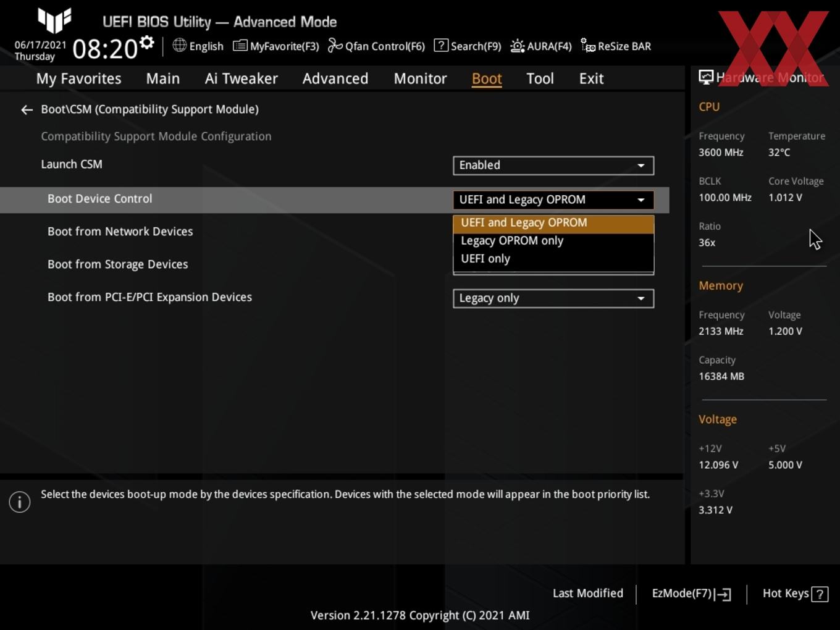Select Boot from PCI-E/PCI Expansion Devices label
840x630 pixels.
point(150,297)
